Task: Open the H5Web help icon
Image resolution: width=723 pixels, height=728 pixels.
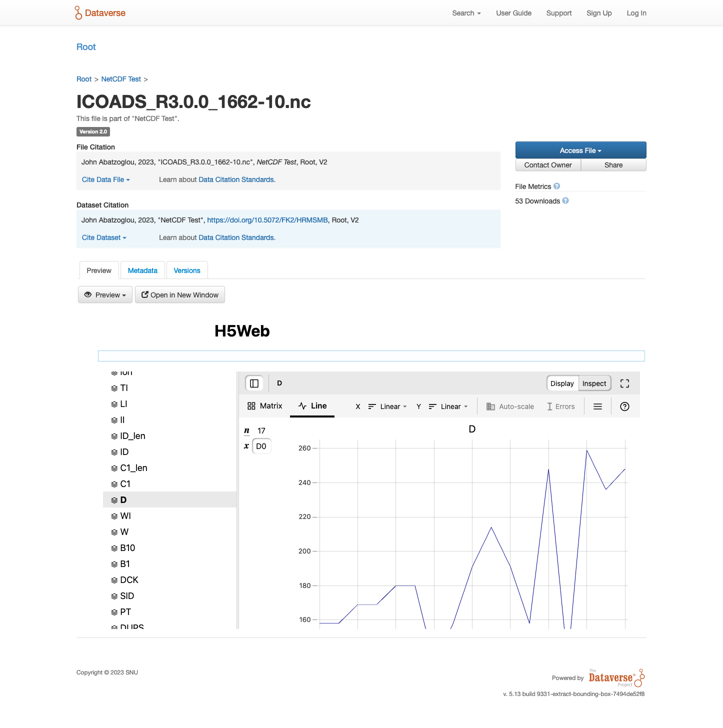Action: 624,406
